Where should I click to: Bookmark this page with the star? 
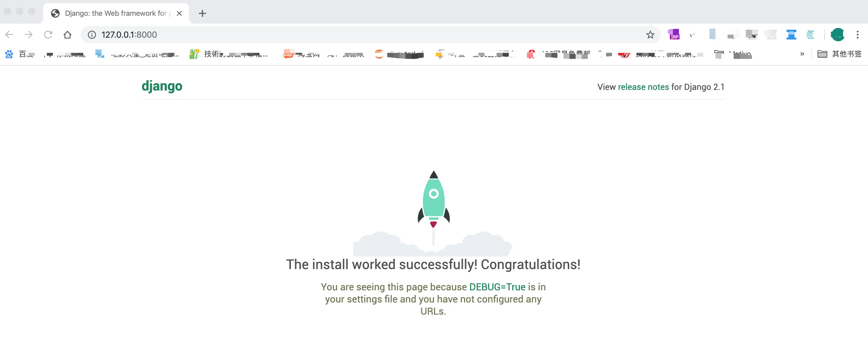[650, 35]
